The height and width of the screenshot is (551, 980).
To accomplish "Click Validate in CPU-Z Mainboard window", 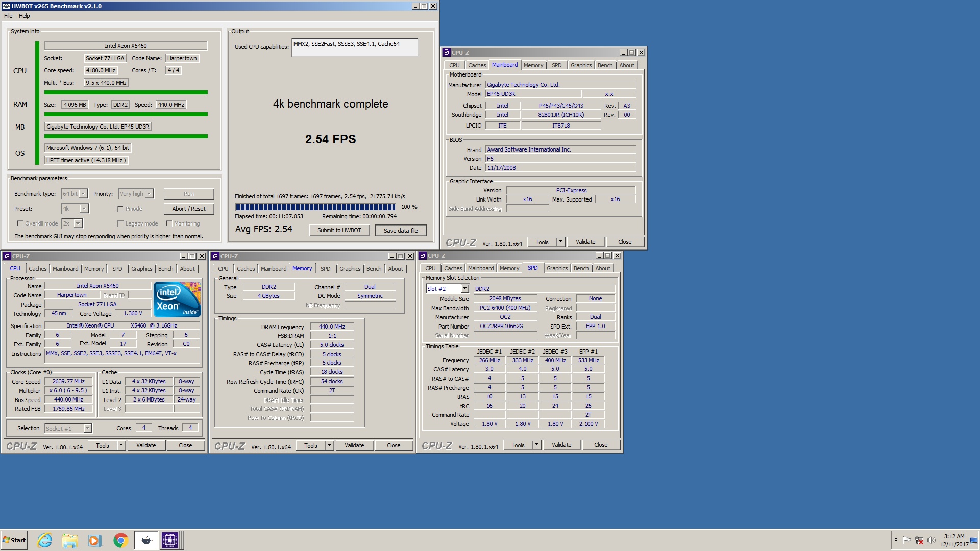I will pos(585,242).
